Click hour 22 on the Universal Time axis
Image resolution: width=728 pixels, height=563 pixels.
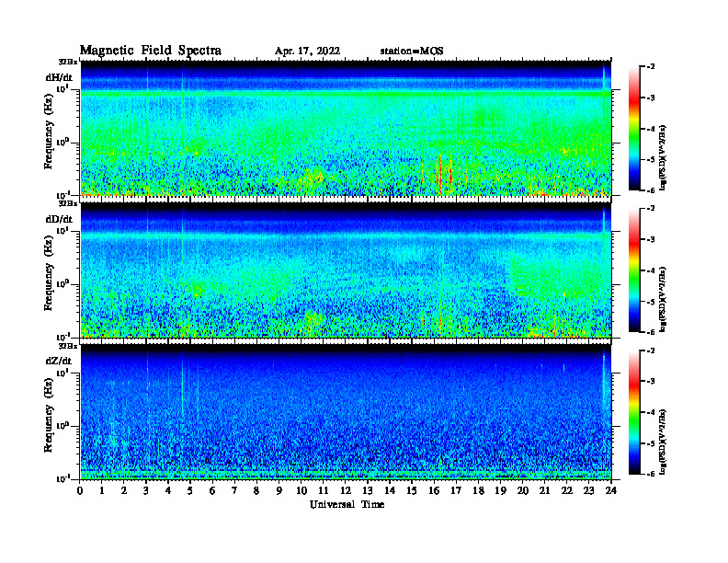click(566, 490)
